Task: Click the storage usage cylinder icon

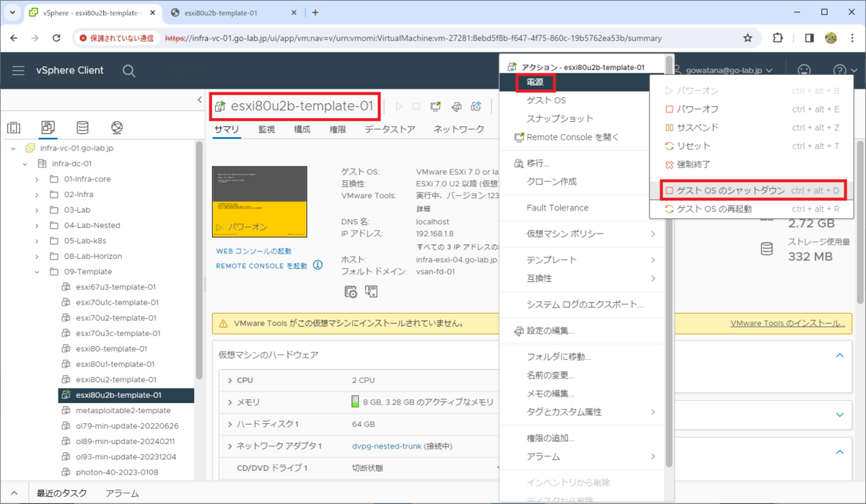Action: 766,249
